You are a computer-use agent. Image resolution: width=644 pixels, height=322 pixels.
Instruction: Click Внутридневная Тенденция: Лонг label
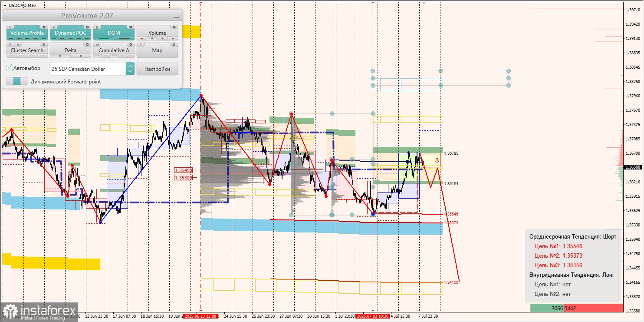click(x=572, y=275)
